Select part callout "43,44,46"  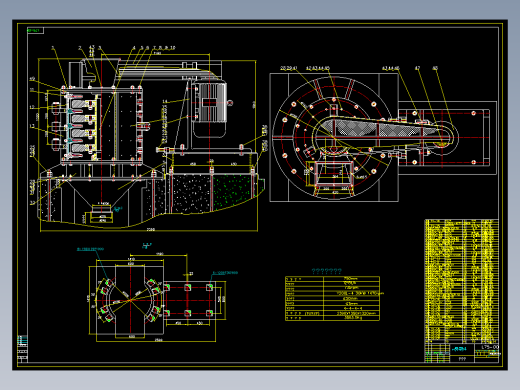click(390, 68)
